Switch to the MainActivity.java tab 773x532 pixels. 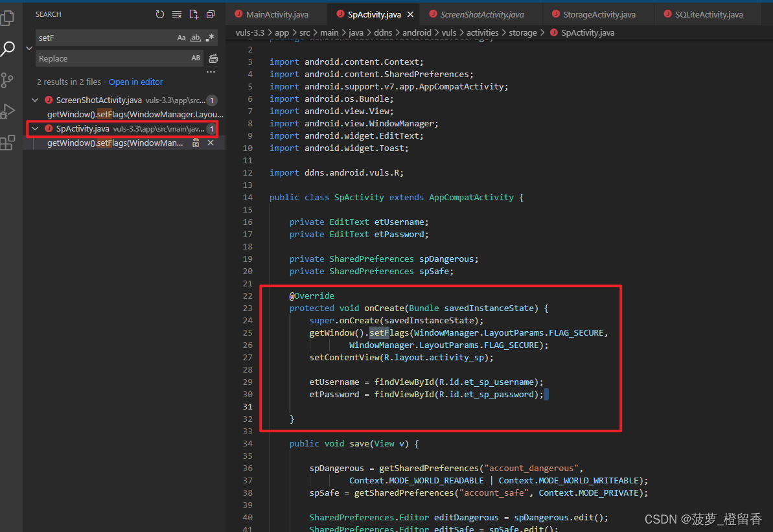pyautogui.click(x=277, y=15)
